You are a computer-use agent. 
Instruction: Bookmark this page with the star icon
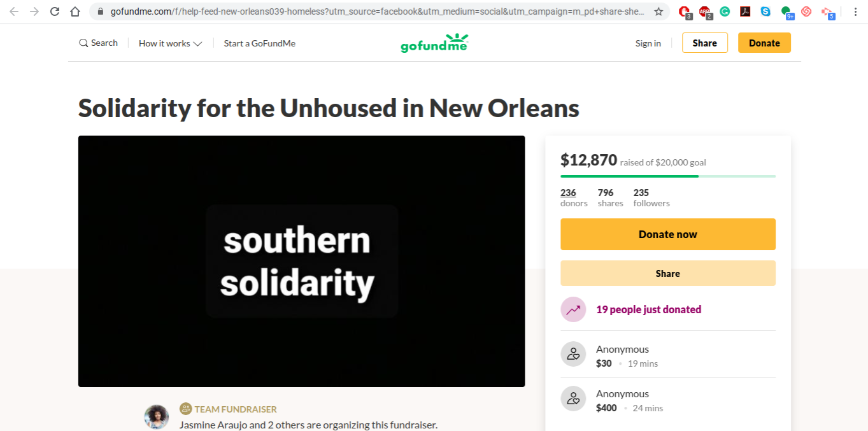click(x=658, y=11)
